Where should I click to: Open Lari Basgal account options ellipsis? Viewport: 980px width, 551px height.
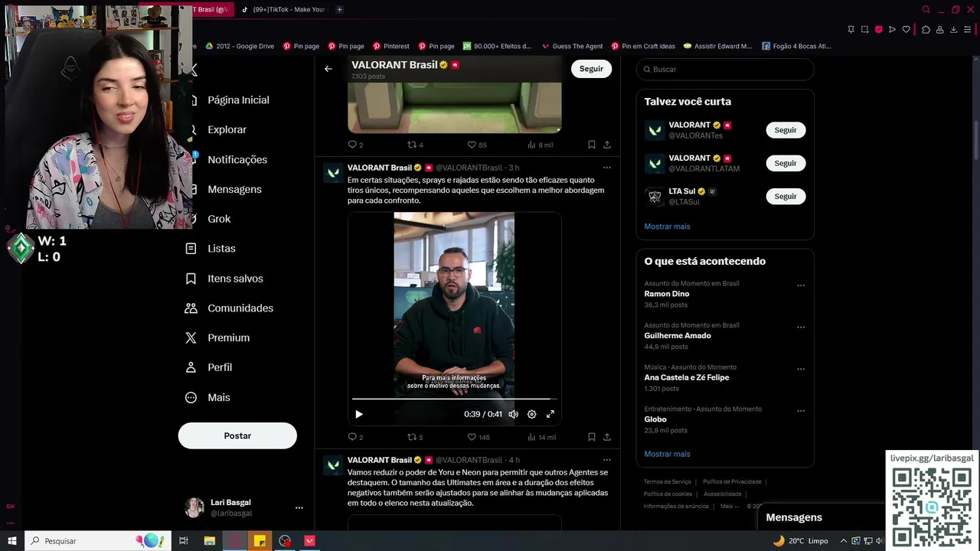click(x=299, y=507)
